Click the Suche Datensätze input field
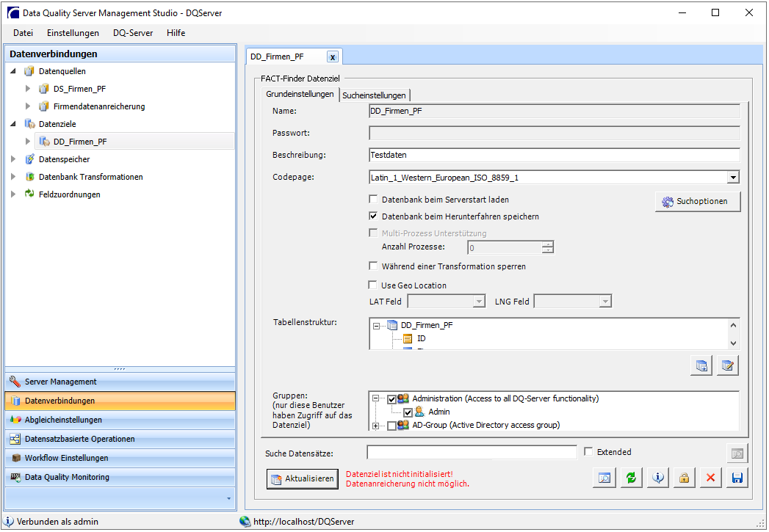 coord(472,452)
